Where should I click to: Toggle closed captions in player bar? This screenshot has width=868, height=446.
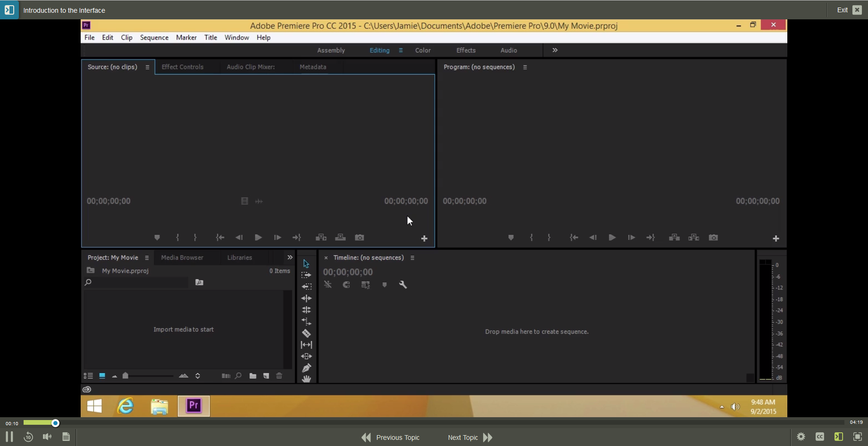(x=820, y=437)
